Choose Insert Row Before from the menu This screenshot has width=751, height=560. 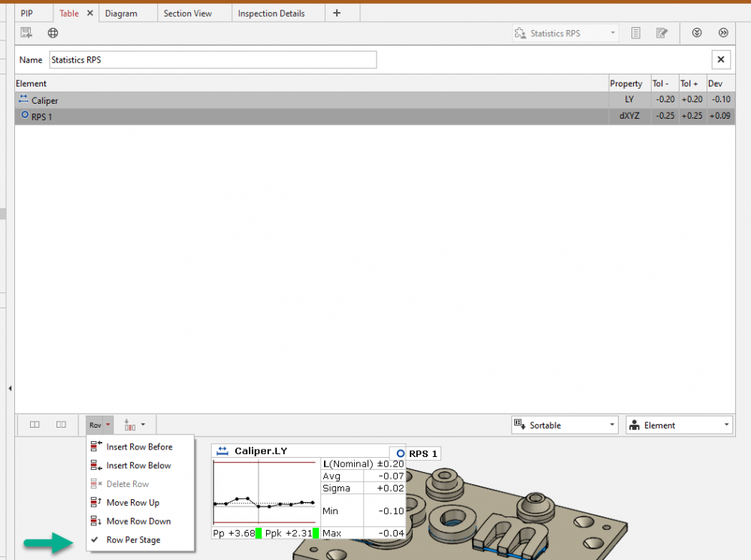(x=139, y=446)
